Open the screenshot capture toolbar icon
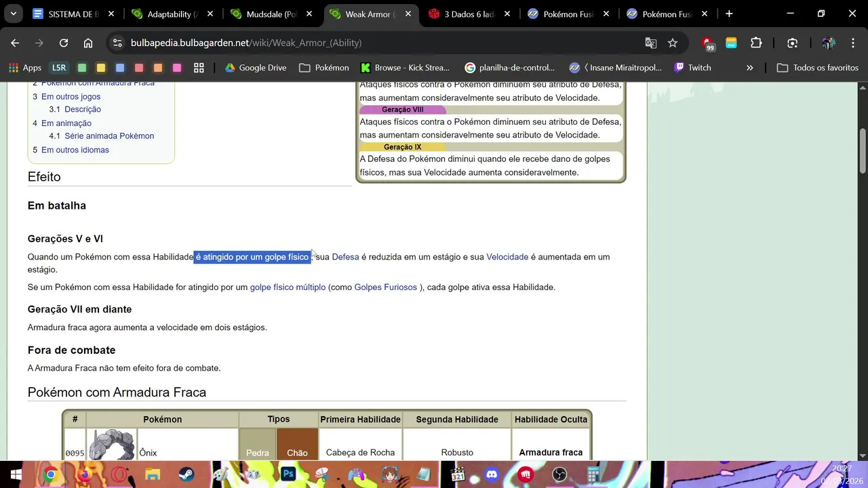The image size is (868, 488). pos(792,43)
